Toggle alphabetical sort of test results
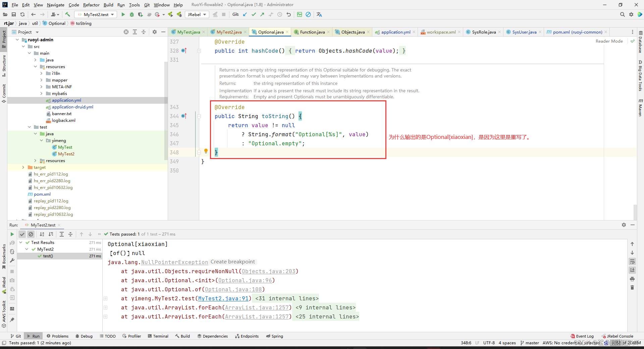 (x=42, y=234)
